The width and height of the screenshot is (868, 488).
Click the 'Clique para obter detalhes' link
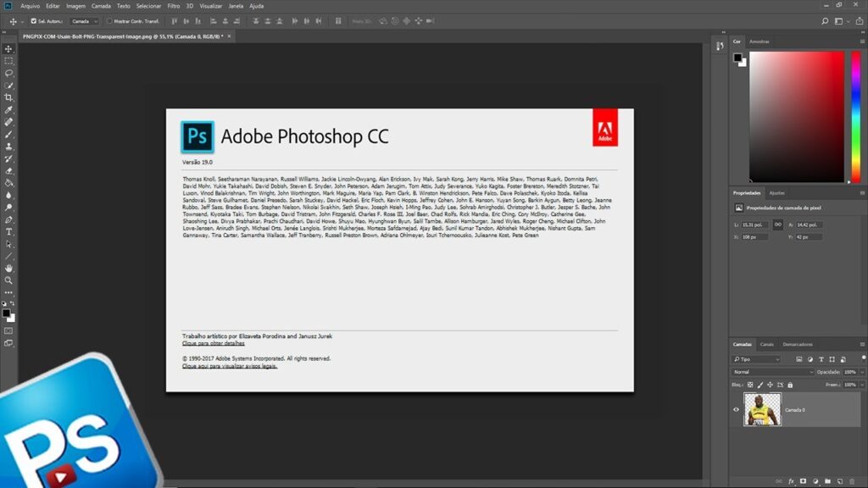click(213, 344)
